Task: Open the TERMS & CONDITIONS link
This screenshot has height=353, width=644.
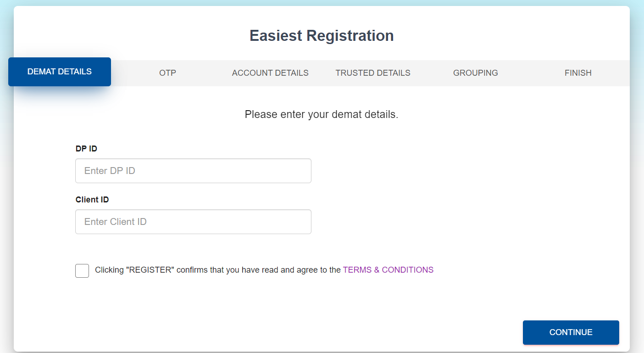Action: coord(388,270)
